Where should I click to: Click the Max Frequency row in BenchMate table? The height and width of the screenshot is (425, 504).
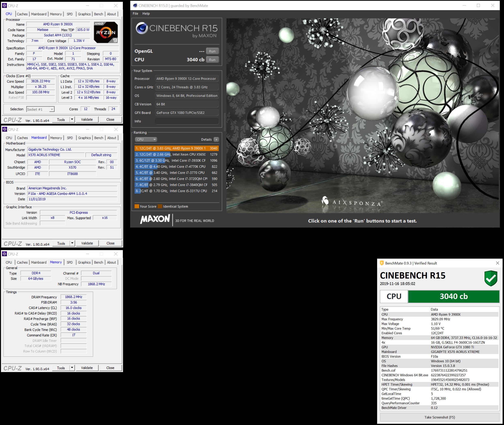coord(440,319)
